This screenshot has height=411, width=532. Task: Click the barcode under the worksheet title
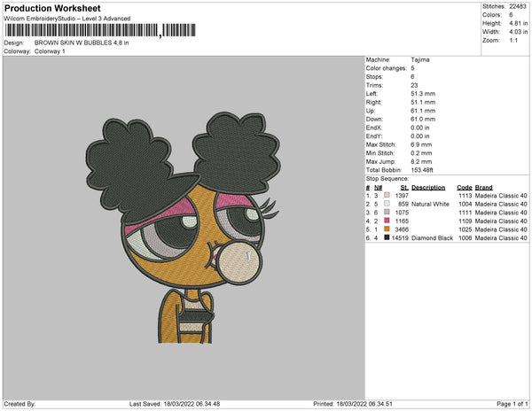(x=100, y=30)
